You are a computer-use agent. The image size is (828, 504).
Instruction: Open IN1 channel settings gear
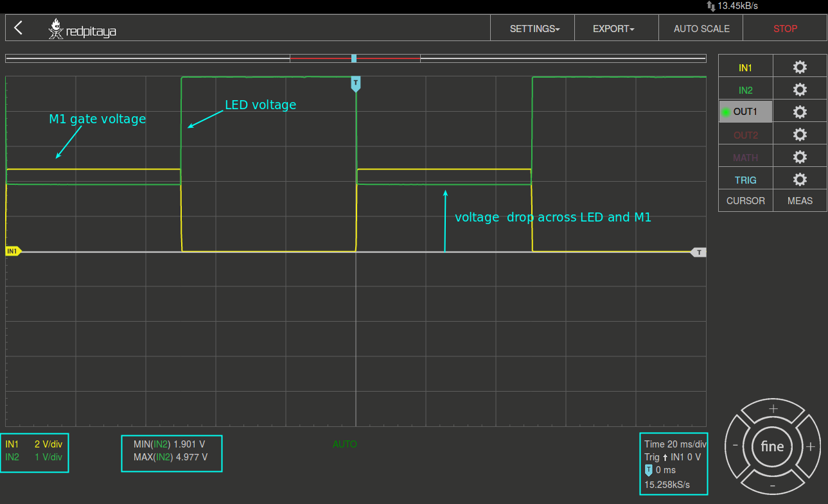coord(800,67)
